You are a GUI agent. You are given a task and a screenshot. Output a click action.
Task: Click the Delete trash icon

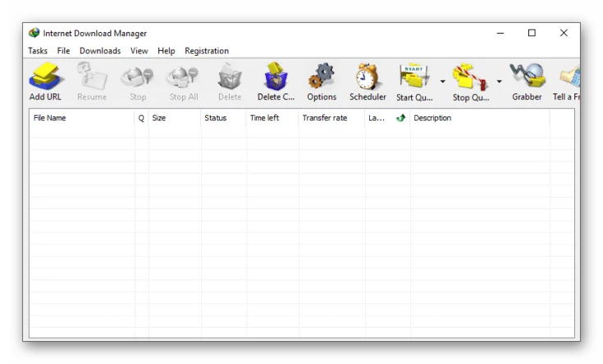(229, 76)
